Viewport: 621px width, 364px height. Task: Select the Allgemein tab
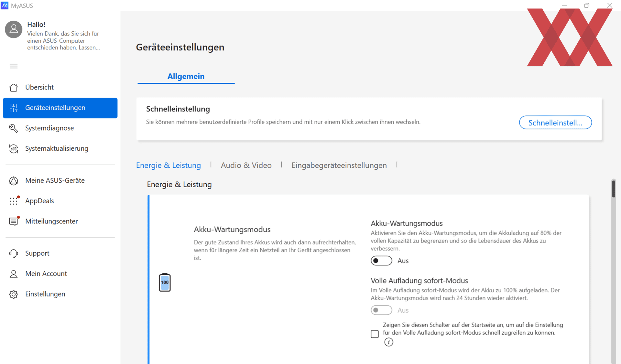(186, 76)
